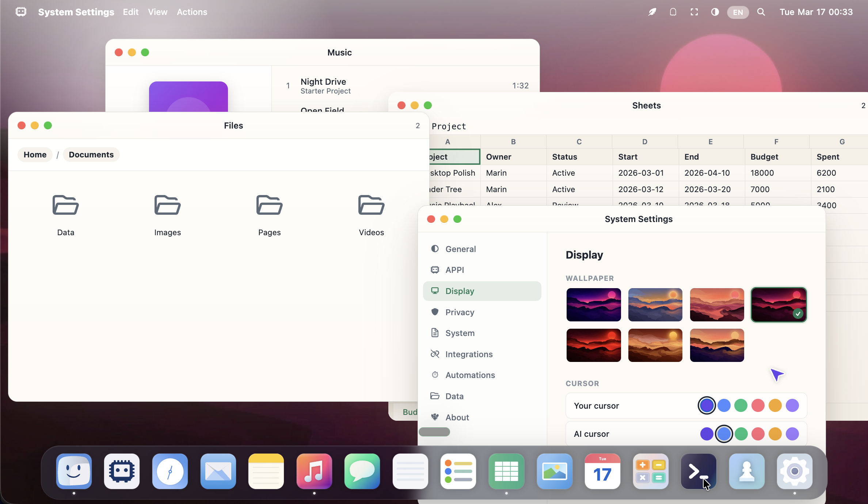This screenshot has width=868, height=504.
Task: Launch the Chess app from dock
Action: click(x=746, y=471)
